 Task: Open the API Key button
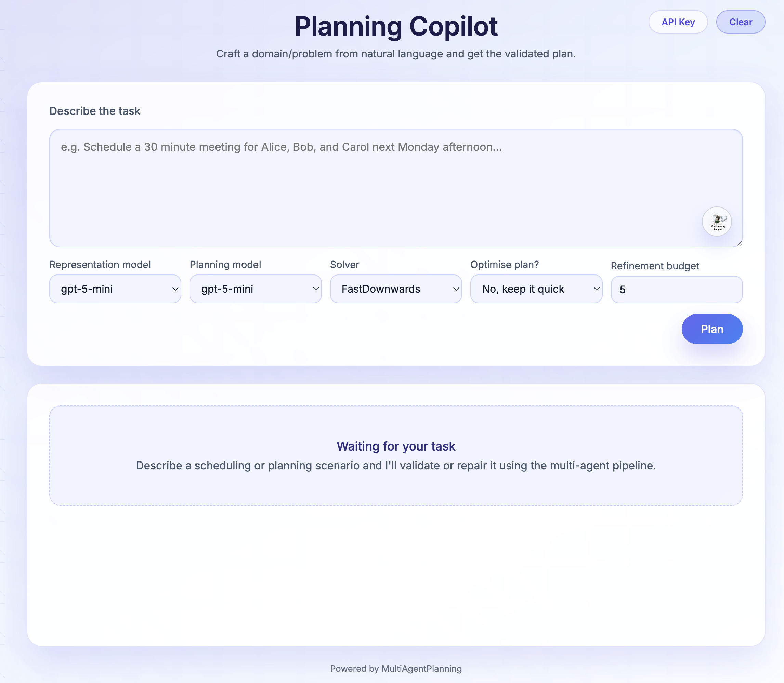pos(678,22)
